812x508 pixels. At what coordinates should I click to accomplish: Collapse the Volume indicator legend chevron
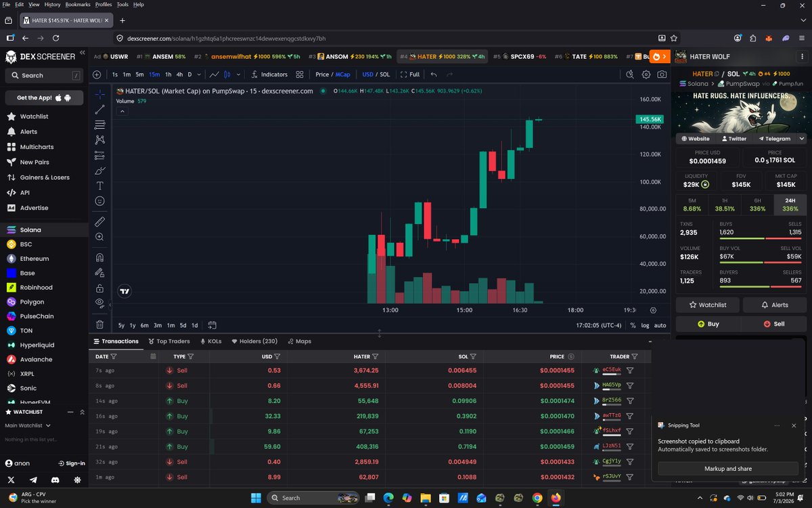coord(122,111)
